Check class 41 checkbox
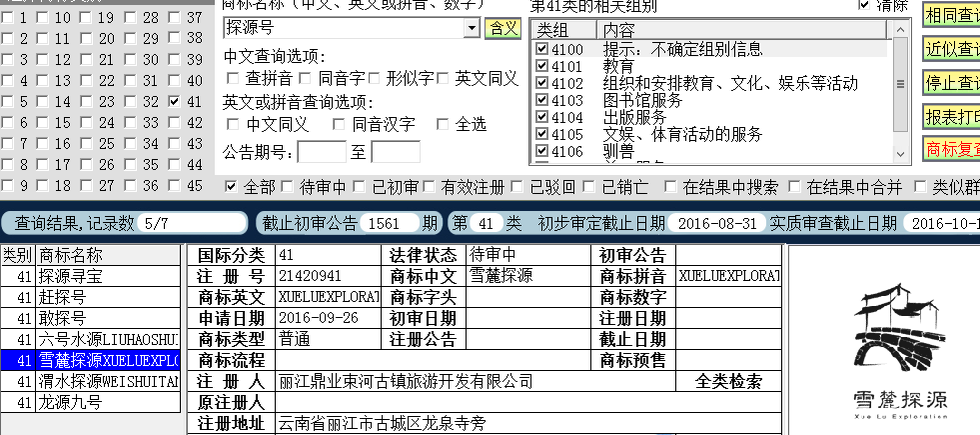This screenshot has height=435, width=980. click(x=175, y=101)
